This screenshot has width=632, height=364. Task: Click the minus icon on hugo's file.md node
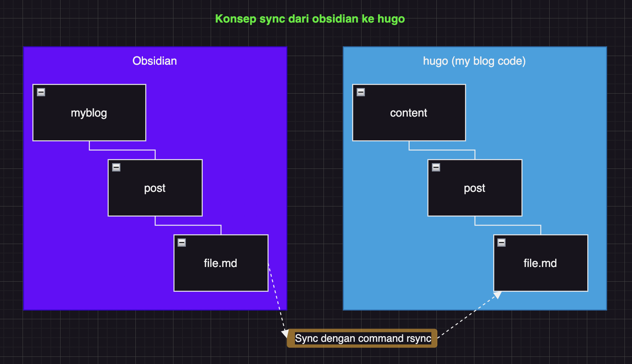(x=501, y=243)
